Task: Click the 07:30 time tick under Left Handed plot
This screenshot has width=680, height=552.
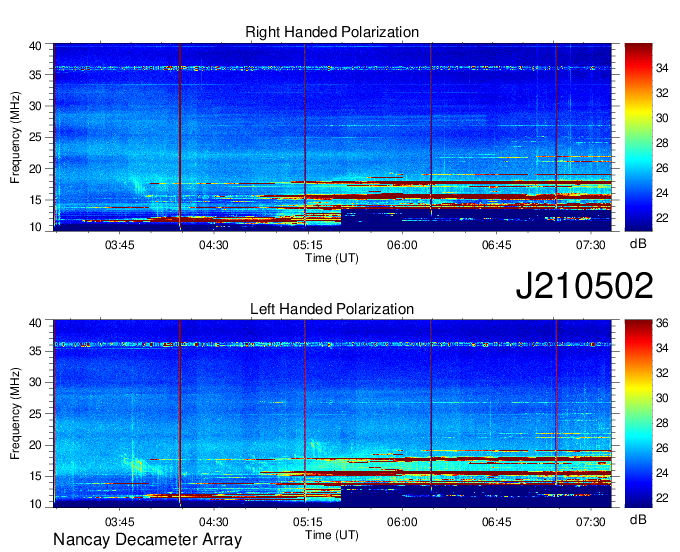Action: pos(591,522)
